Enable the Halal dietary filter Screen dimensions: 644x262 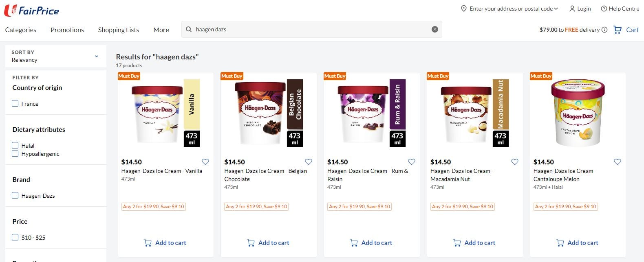pos(15,146)
